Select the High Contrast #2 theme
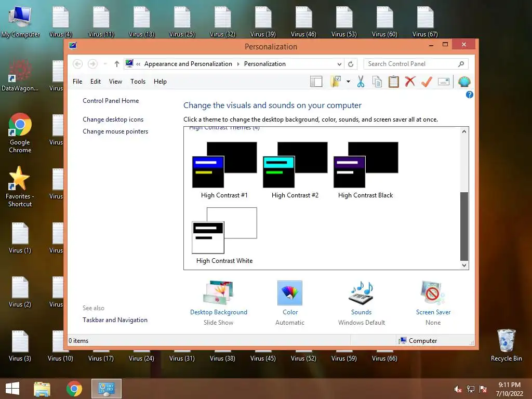Image resolution: width=532 pixels, height=399 pixels. 295,170
